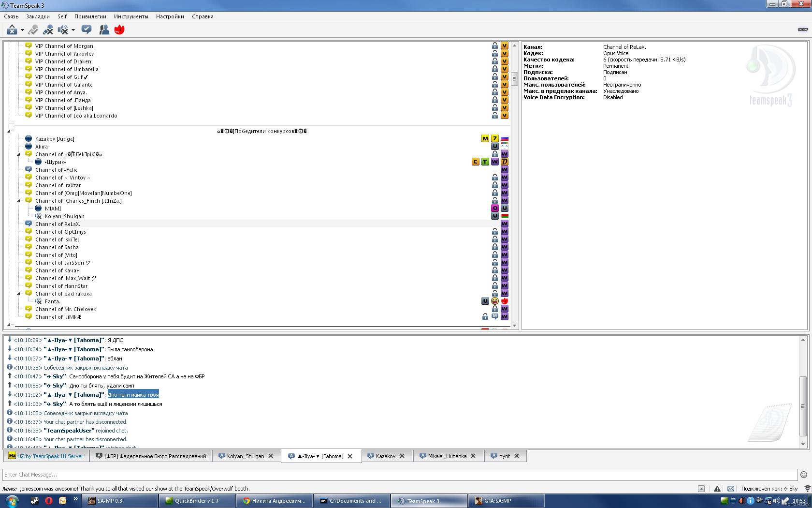The height and width of the screenshot is (508, 812).
Task: Select user Fanta. in the tree
Action: [52, 301]
